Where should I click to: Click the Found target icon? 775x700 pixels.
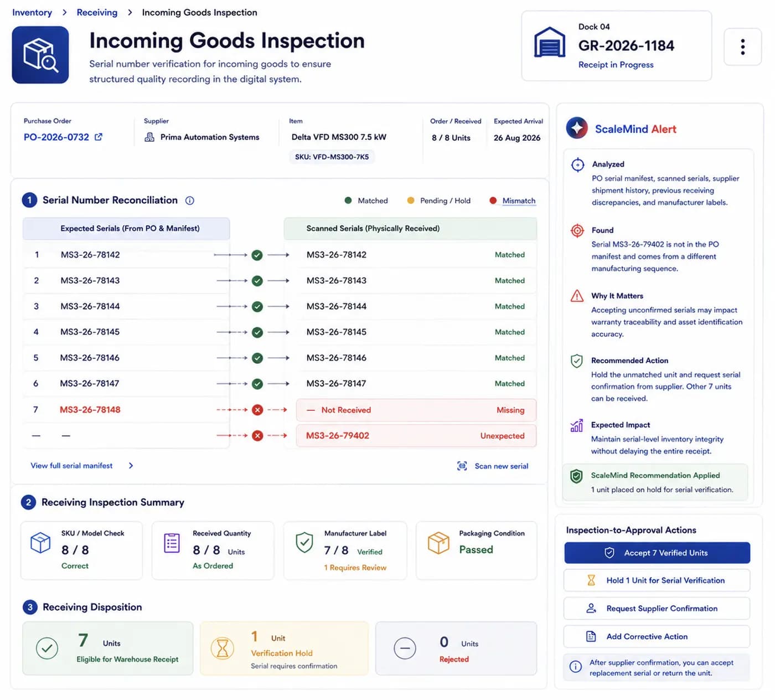pos(577,230)
